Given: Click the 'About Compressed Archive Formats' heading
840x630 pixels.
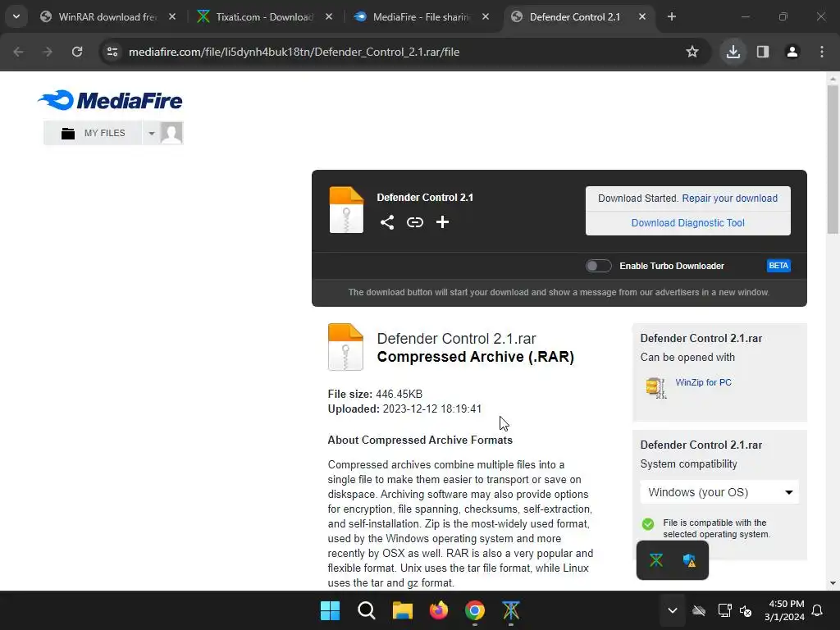Looking at the screenshot, I should 420,440.
